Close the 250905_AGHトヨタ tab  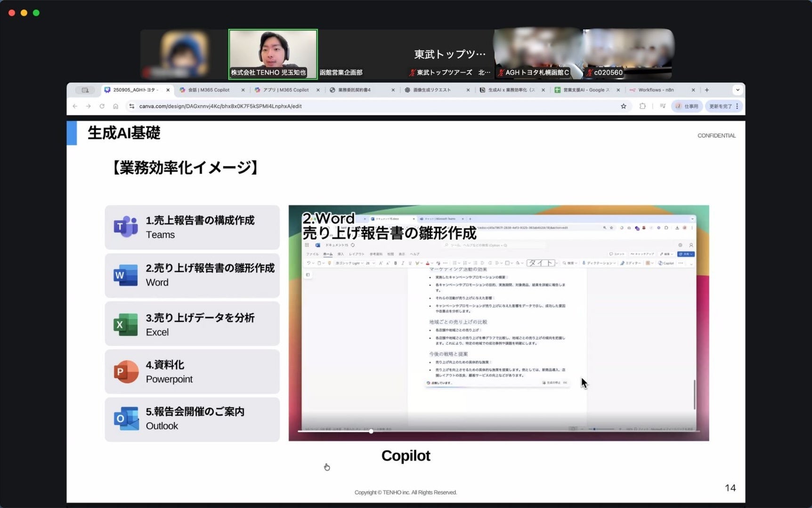tap(168, 90)
